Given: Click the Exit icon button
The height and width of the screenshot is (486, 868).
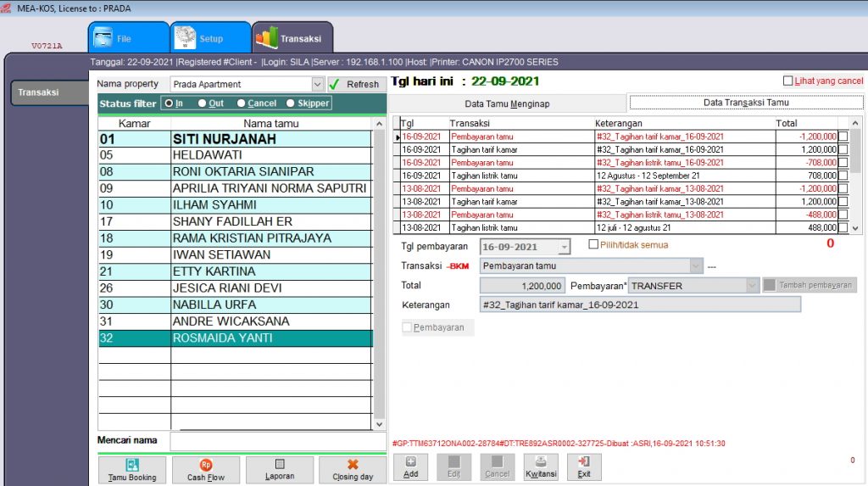Looking at the screenshot, I should 584,467.
